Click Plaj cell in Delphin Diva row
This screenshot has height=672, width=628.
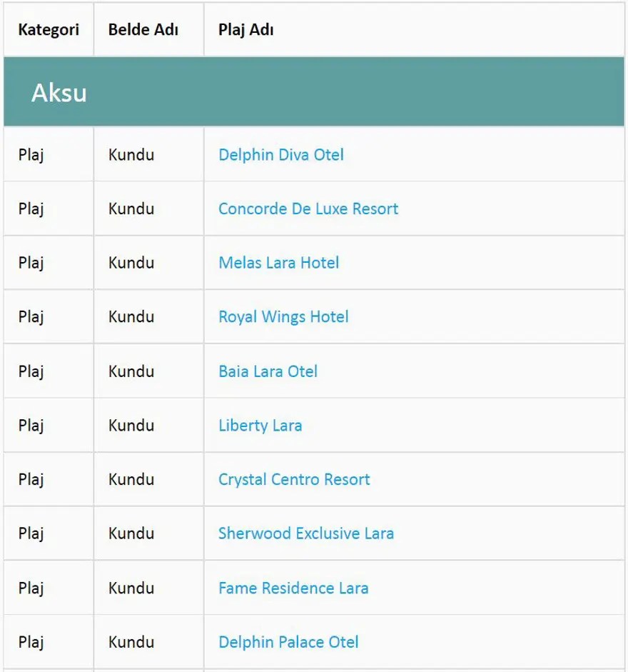pyautogui.click(x=31, y=155)
